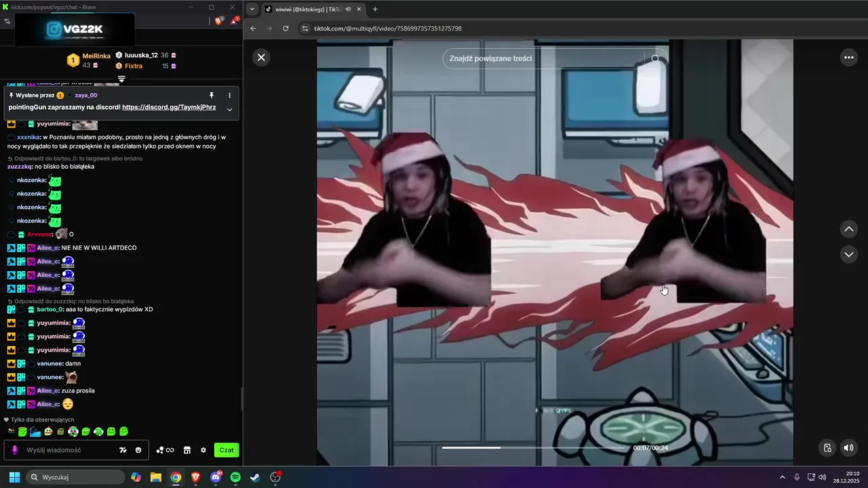Open the emoji picker smiley icon
The image size is (868, 488).
138,450
